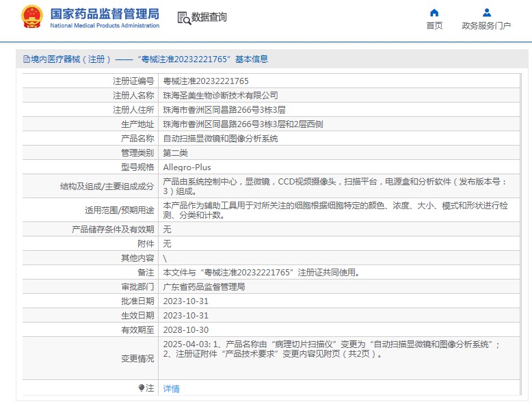Viewport: 532px width, 408px height.
Task: Click the 产品名称 label
Action: pos(137,138)
